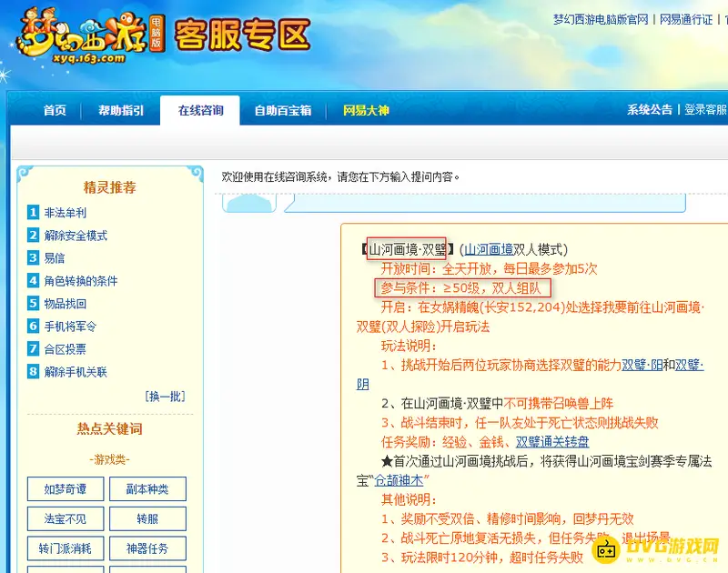Open recommended item 解除手机关联
This screenshot has height=573, width=728.
coord(76,372)
